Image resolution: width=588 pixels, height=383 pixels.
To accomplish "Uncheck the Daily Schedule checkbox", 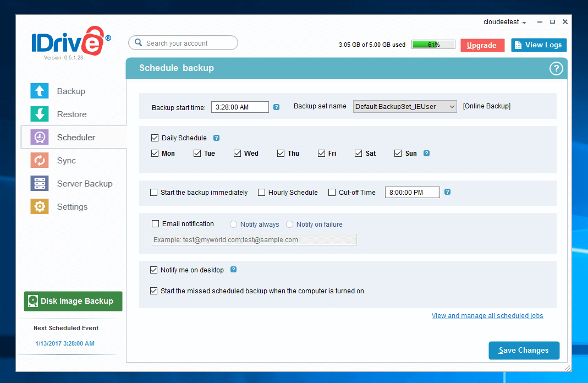I will click(155, 138).
